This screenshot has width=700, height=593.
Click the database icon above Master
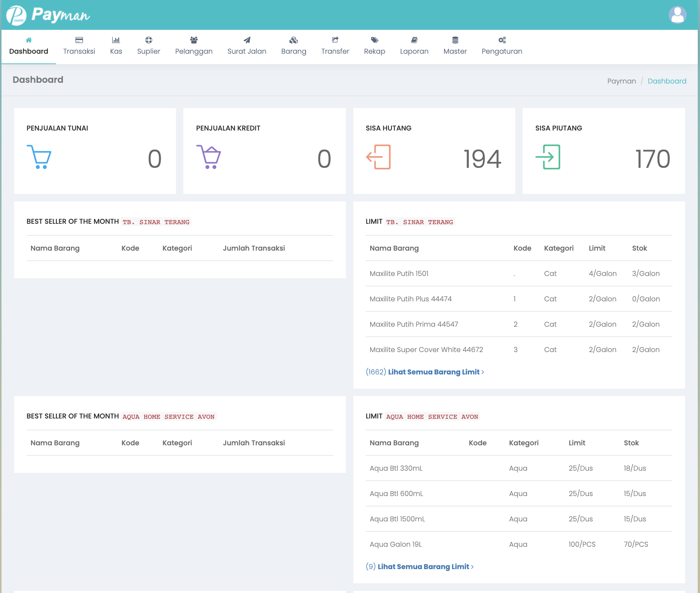point(455,40)
